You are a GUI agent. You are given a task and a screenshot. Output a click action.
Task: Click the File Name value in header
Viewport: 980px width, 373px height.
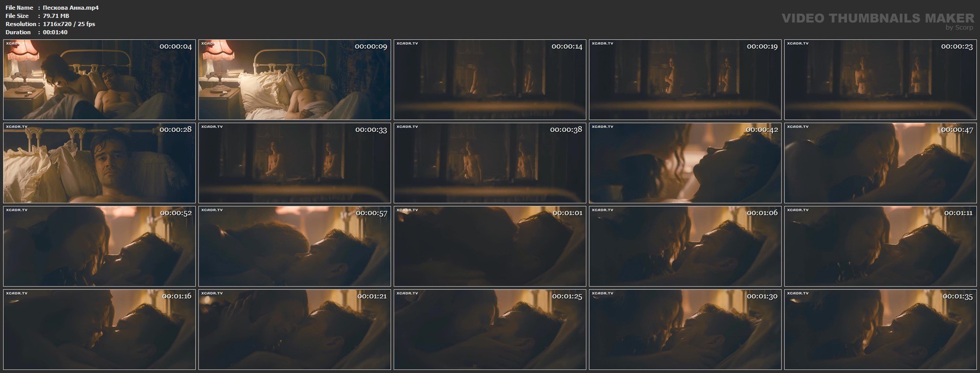click(x=71, y=8)
